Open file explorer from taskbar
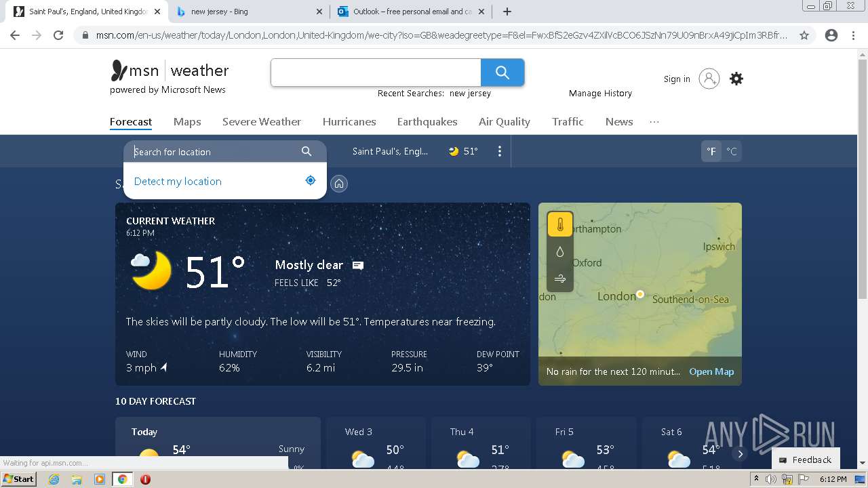 [77, 479]
